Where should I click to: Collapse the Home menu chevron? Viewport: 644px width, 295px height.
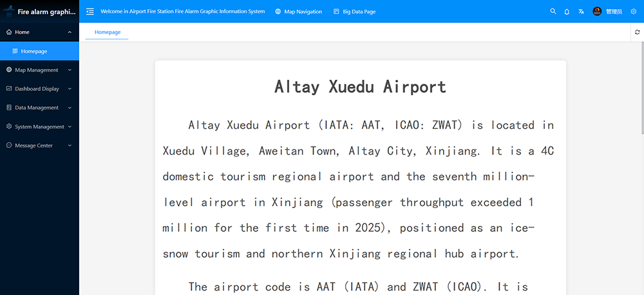point(70,32)
